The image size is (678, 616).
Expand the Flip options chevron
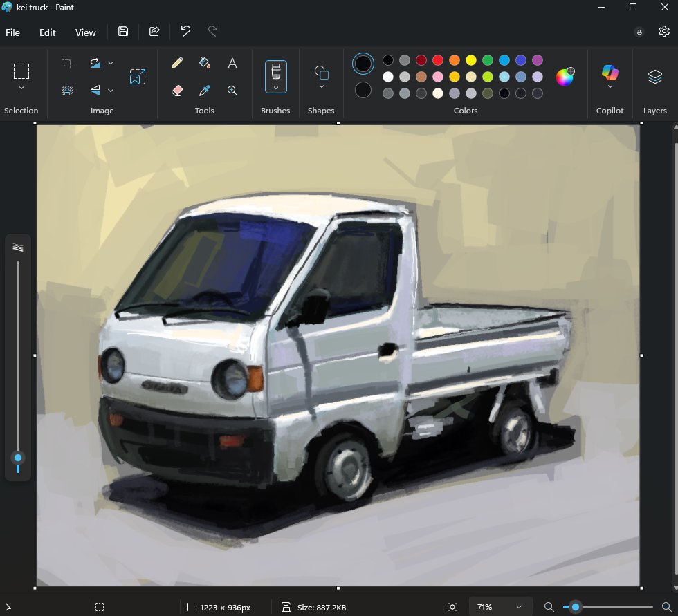click(x=111, y=91)
